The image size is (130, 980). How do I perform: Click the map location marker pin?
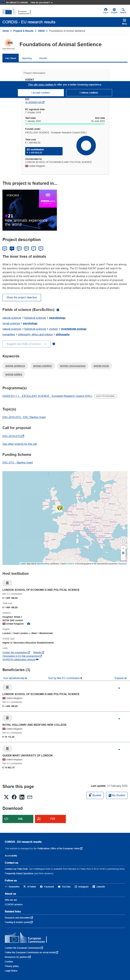click(59, 508)
